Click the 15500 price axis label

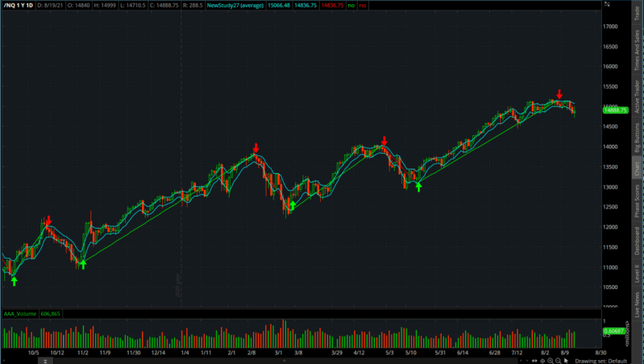click(x=610, y=87)
